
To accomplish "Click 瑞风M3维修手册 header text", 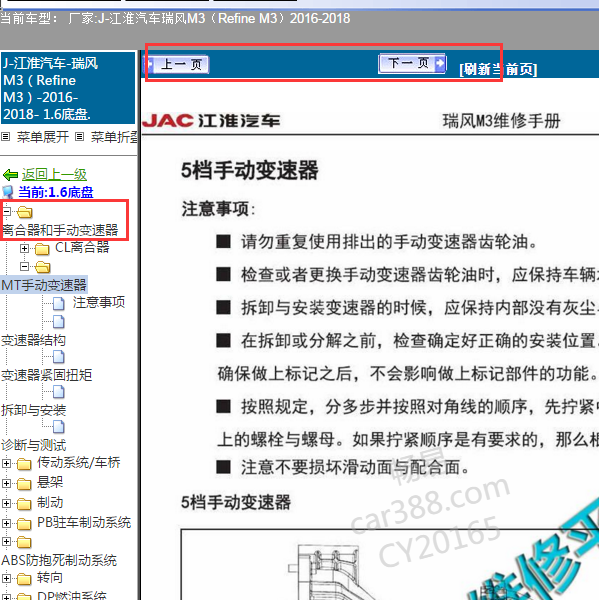I will point(501,121).
